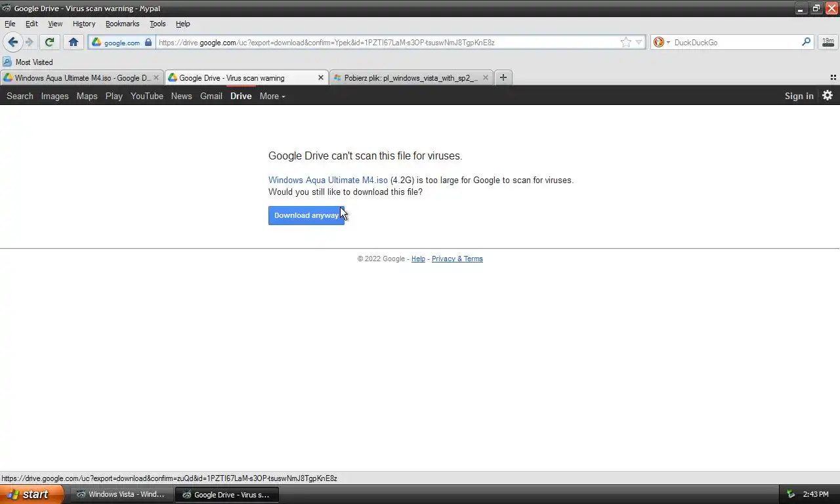Click the Download anyway button
This screenshot has width=840, height=504.
306,215
